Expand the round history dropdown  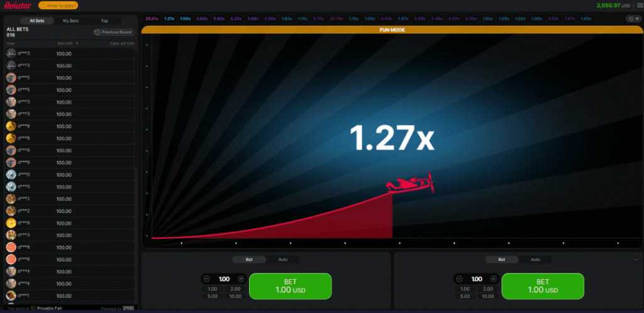[633, 19]
